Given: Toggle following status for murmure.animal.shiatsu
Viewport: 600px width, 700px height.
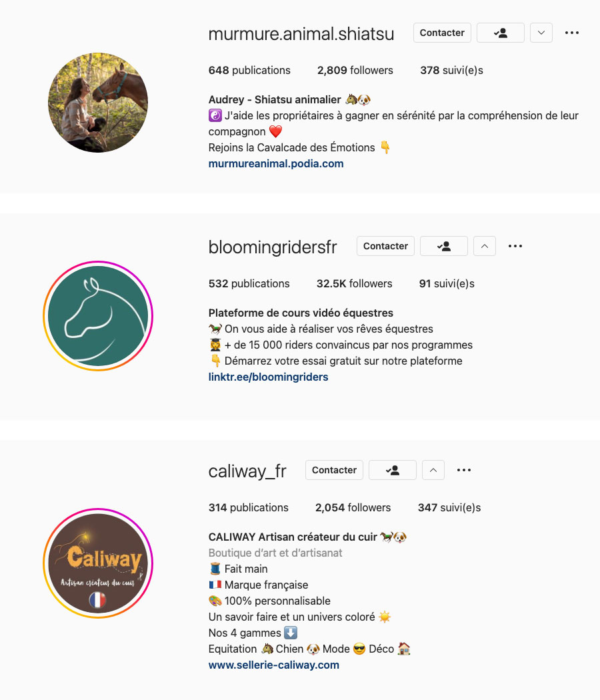Looking at the screenshot, I should (501, 33).
